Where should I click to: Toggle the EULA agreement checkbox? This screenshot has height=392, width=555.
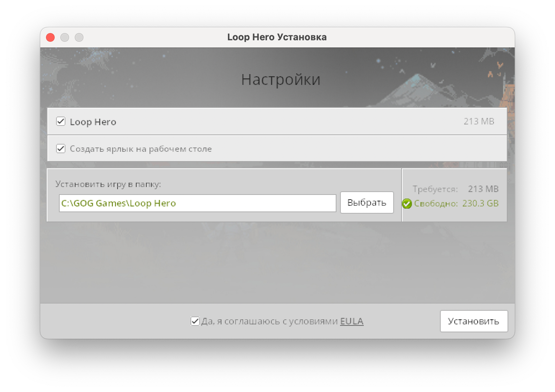195,321
